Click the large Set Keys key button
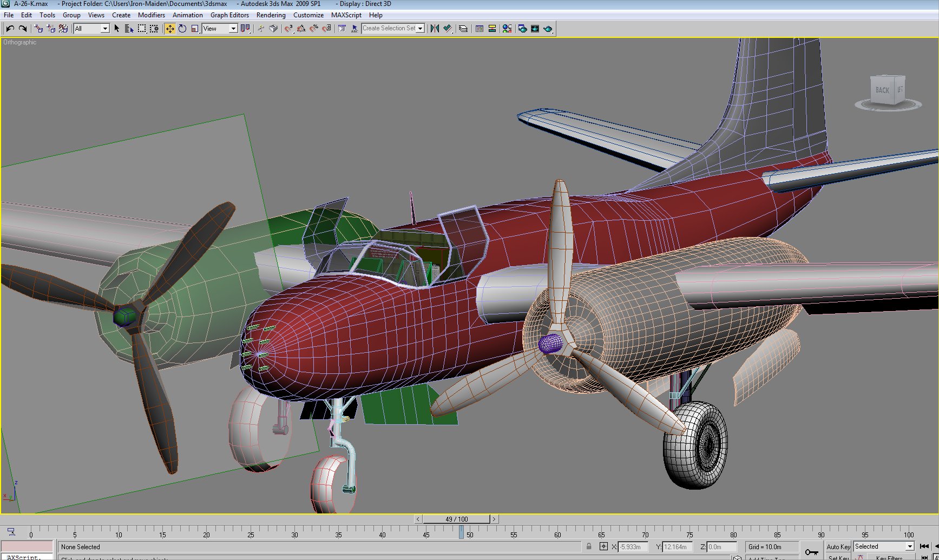This screenshot has height=560, width=939. click(x=811, y=551)
